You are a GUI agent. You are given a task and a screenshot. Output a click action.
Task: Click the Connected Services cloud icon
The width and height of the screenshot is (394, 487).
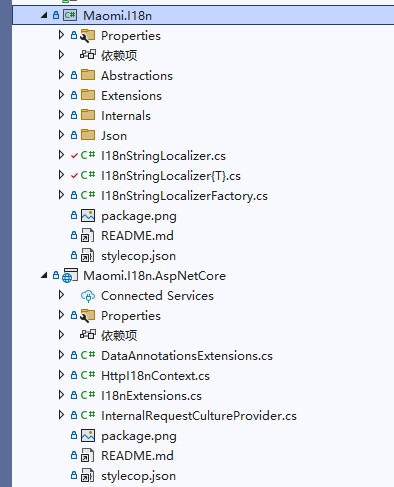coord(88,296)
